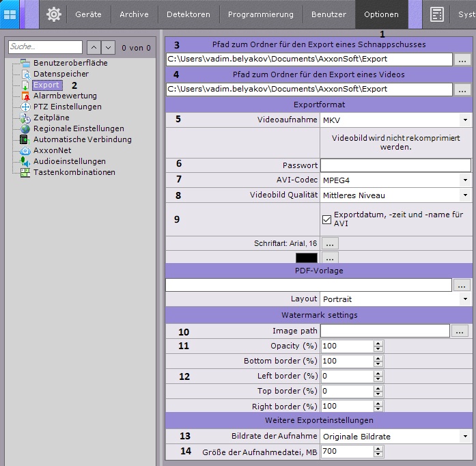Click the settings gear icon in top bar
Screen dimensions: 476x466
pos(54,14)
